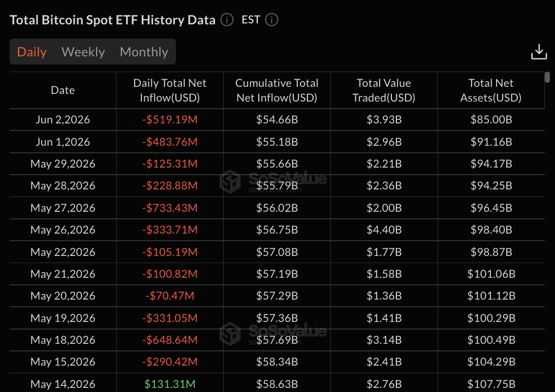This screenshot has height=392, width=555.
Task: Click the -$105.19M net inflow value
Action: (x=170, y=252)
